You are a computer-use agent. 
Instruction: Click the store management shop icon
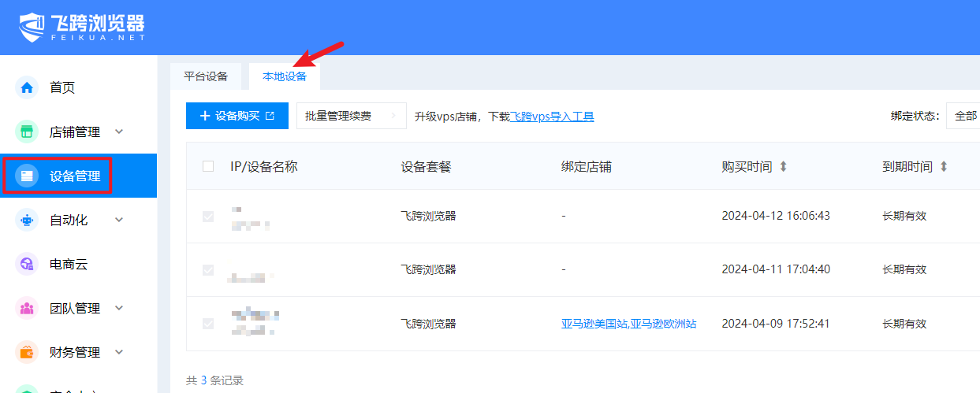(x=27, y=132)
